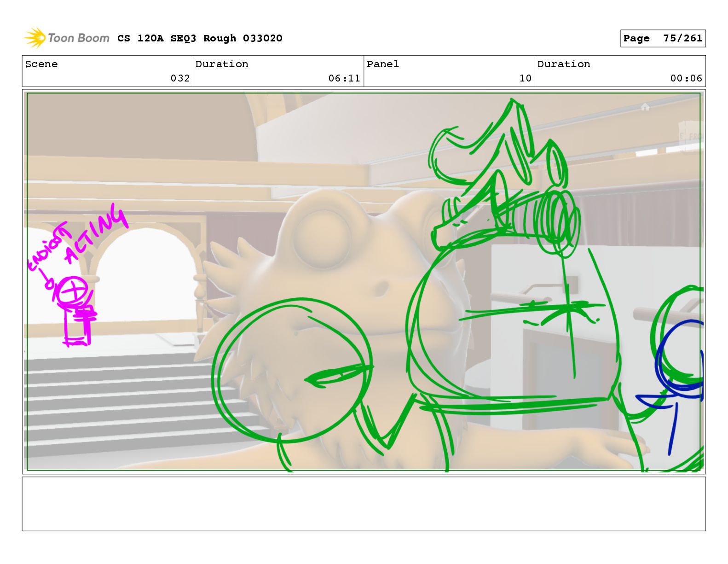Click the empty notes box below the panel
This screenshot has height=564, width=728.
pos(364,504)
